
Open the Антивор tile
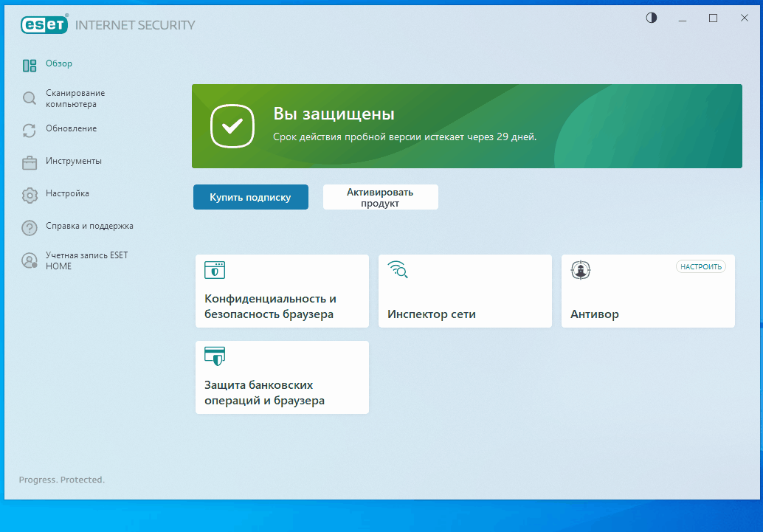pyautogui.click(x=648, y=291)
